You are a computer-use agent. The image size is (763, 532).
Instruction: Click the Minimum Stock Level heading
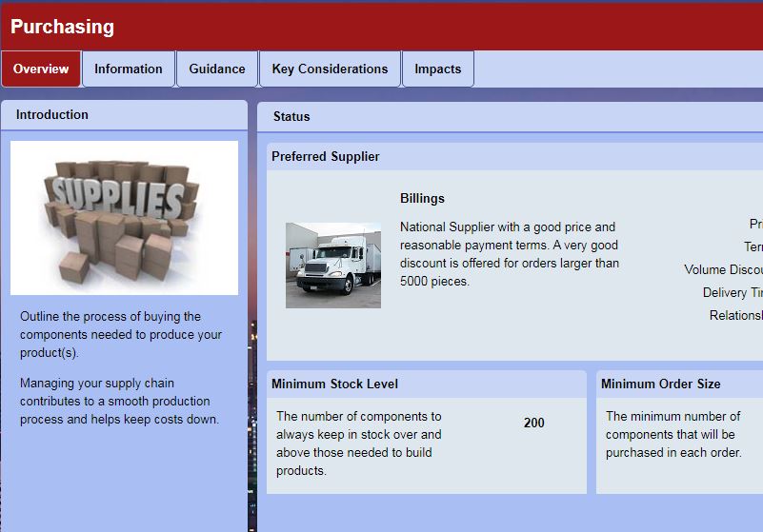click(334, 384)
